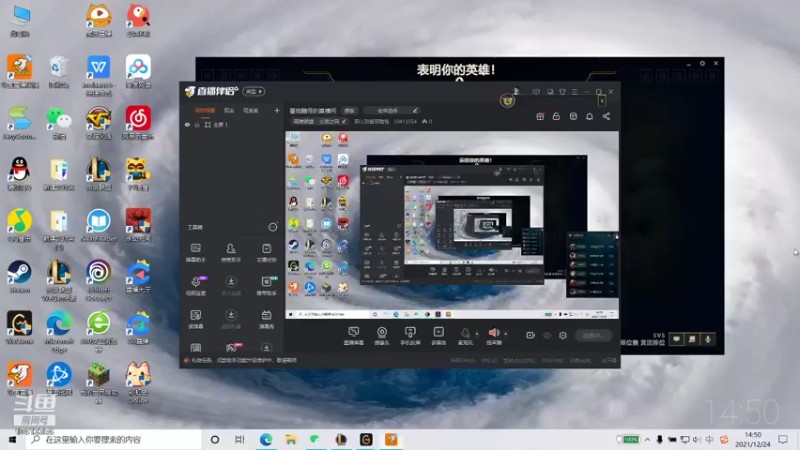Open the clock showing 14:50 in the taskbar
Viewport: 800px width, 450px height.
(753, 439)
